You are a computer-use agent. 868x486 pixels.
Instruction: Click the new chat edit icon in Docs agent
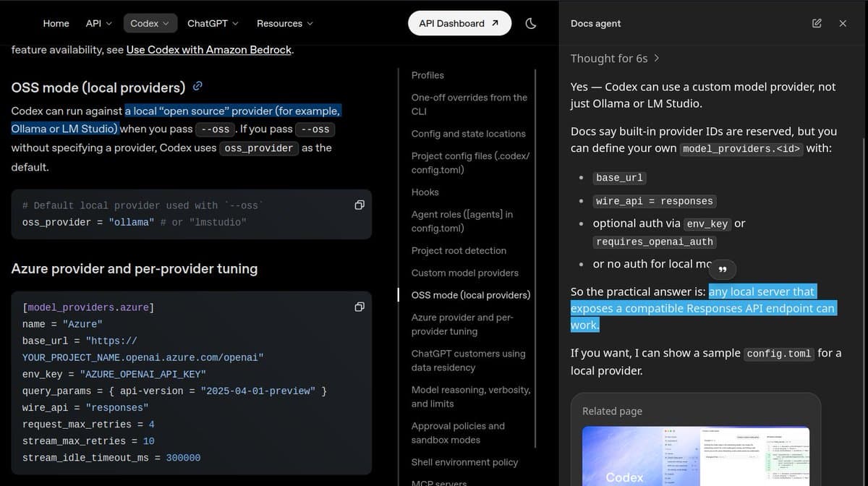[x=817, y=23]
